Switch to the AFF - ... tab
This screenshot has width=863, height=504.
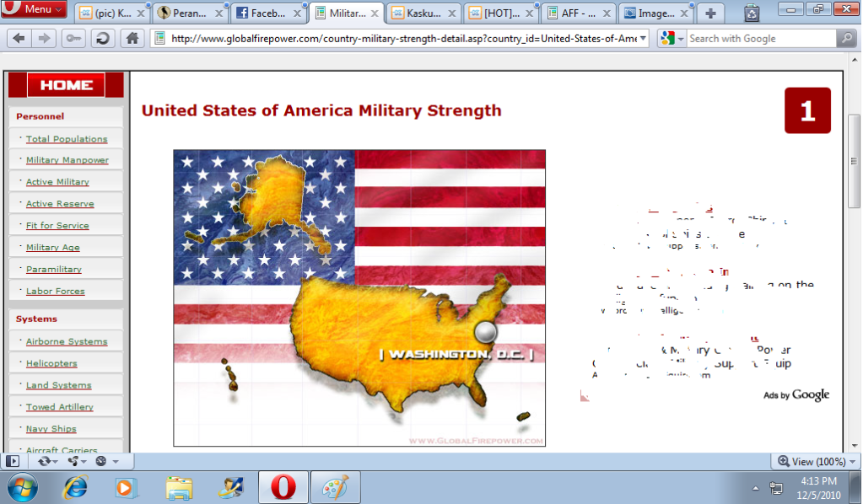[x=579, y=13]
